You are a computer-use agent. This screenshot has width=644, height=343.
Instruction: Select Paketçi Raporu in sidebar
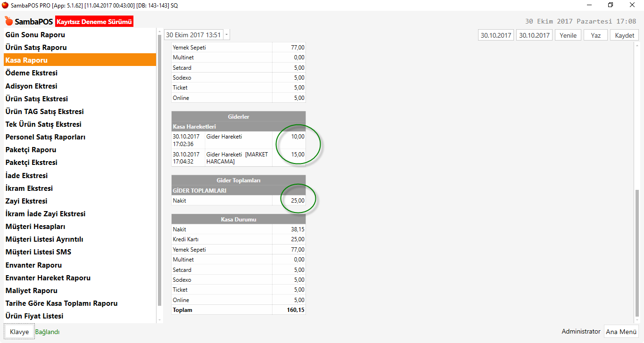tap(31, 150)
